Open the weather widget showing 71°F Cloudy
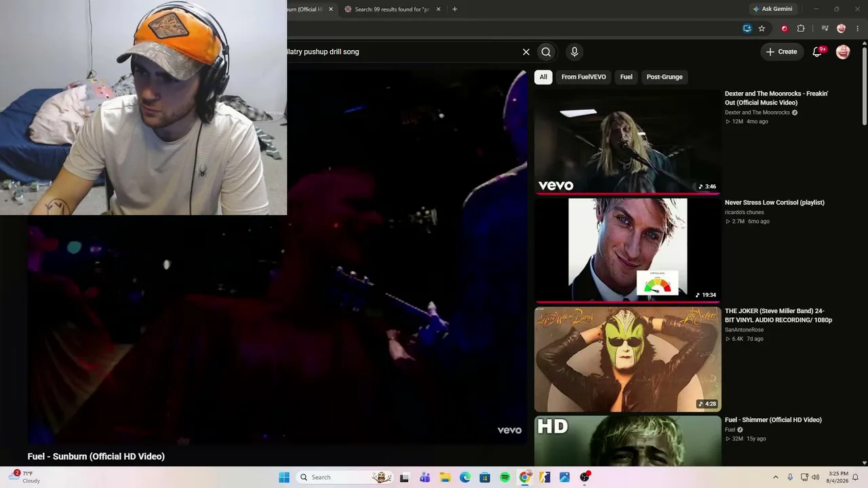868x488 pixels. pos(24,477)
